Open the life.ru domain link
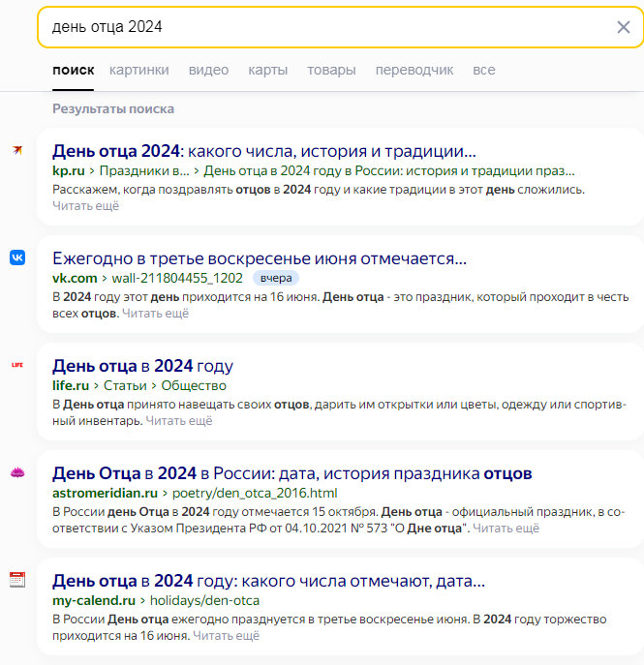This screenshot has width=644, height=665. coord(71,385)
